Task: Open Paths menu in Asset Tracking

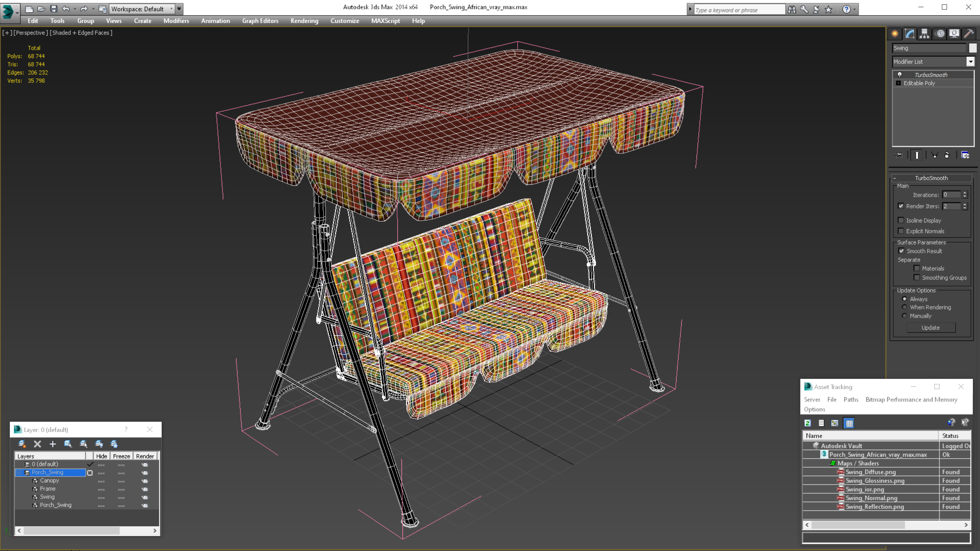Action: point(851,399)
